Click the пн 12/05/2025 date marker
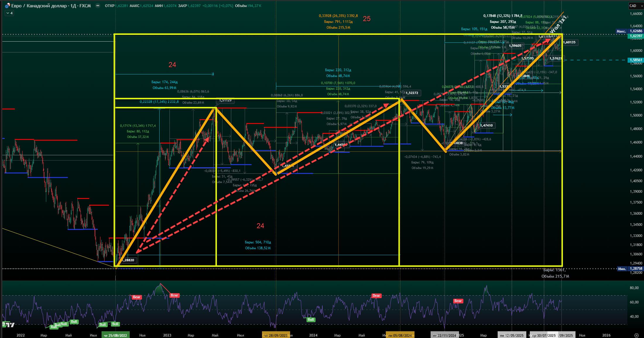Screen dimensions: 644x338 511,335
